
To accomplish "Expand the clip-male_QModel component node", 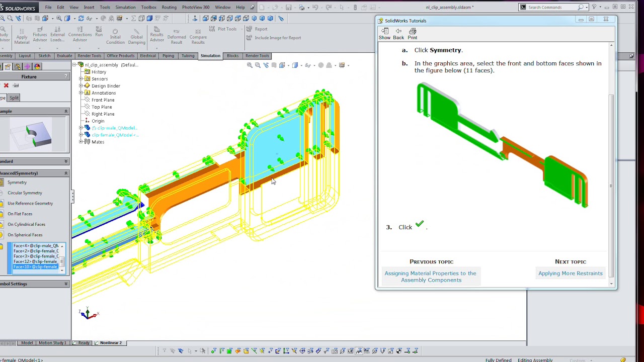I will (81, 128).
